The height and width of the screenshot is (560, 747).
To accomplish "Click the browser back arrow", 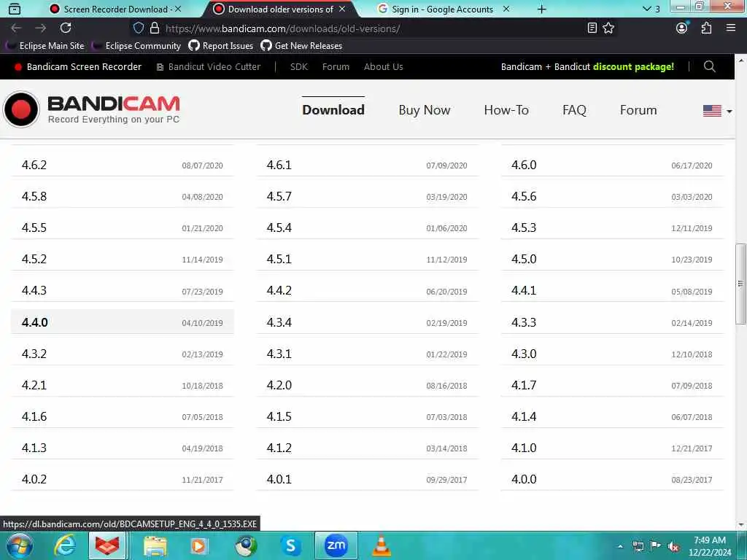I will [16, 28].
